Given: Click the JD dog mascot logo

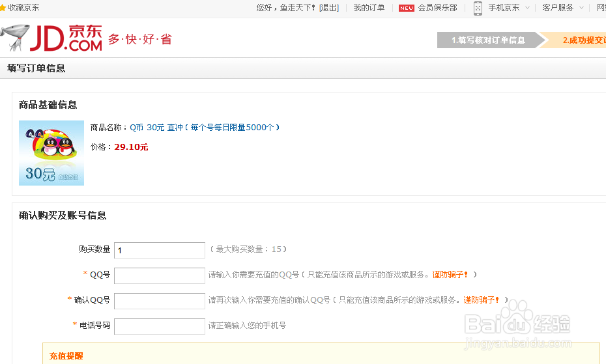Looking at the screenshot, I should [15, 38].
